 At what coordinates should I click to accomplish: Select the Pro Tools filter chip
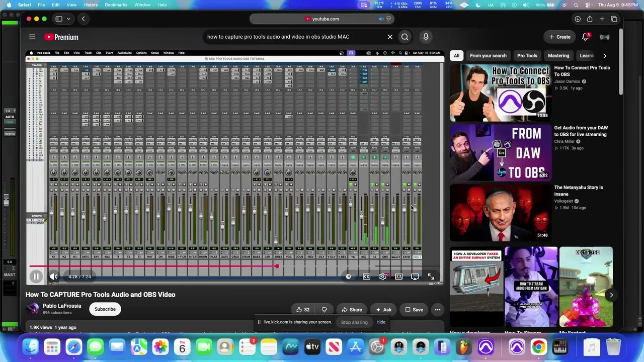(x=527, y=56)
